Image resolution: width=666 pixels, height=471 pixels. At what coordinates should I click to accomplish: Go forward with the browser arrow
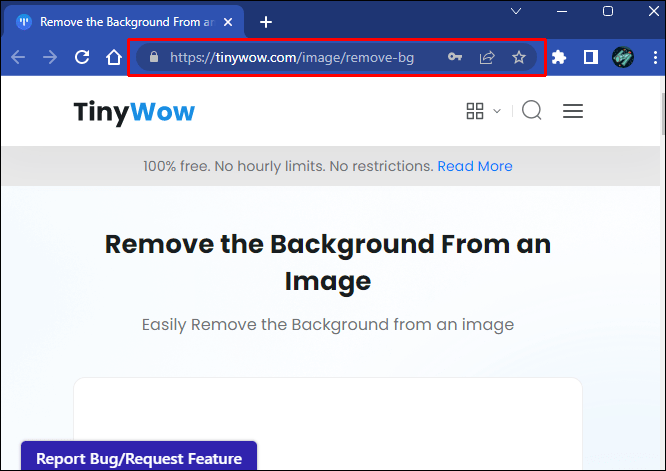[x=50, y=57]
